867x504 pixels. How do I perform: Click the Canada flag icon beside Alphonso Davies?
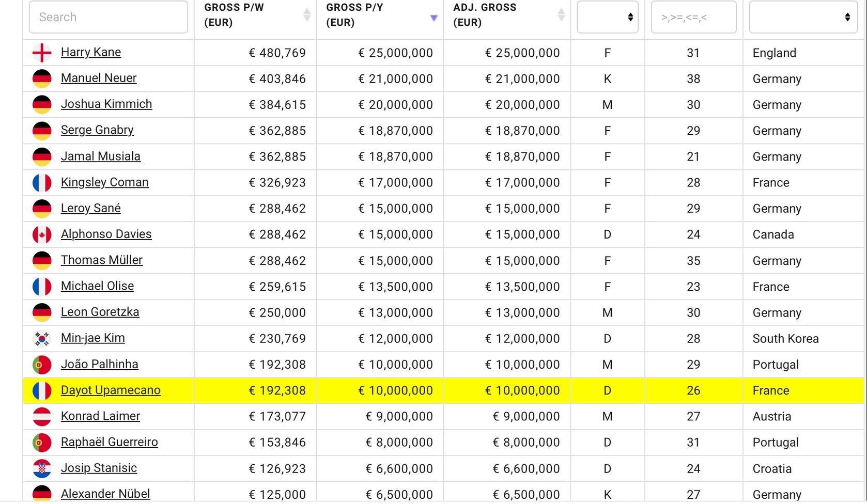click(42, 234)
